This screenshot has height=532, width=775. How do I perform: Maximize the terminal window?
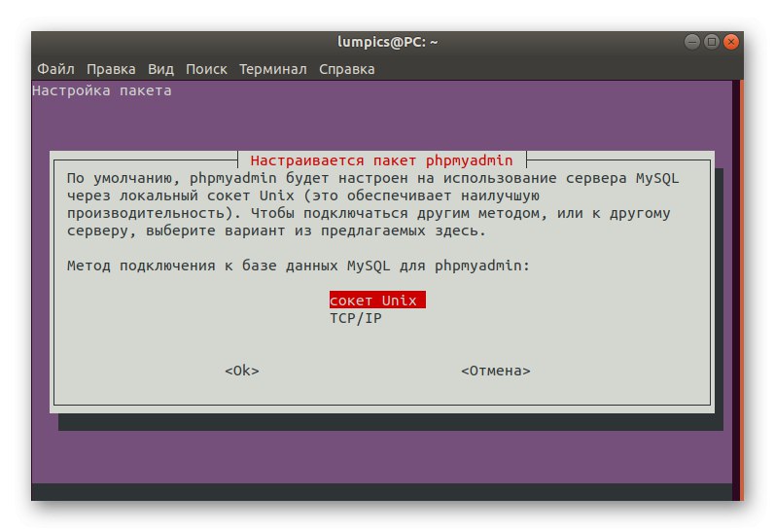pyautogui.click(x=711, y=42)
